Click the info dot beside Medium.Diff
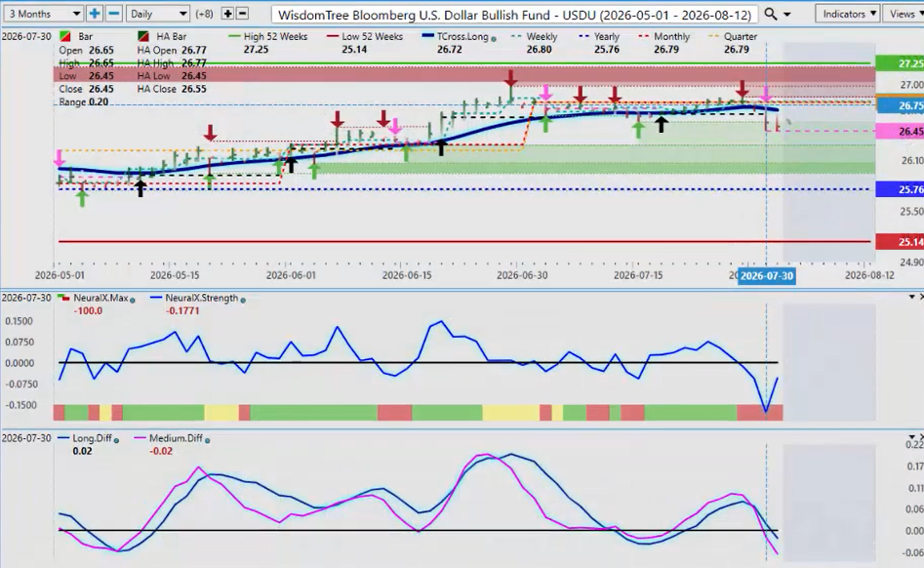The width and height of the screenshot is (924, 568). click(207, 440)
